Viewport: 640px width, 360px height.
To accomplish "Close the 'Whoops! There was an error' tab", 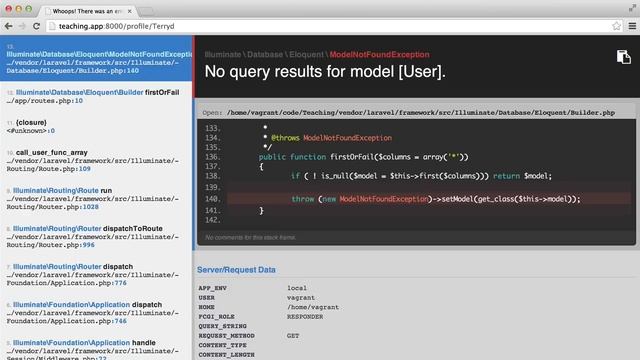I will [x=129, y=11].
